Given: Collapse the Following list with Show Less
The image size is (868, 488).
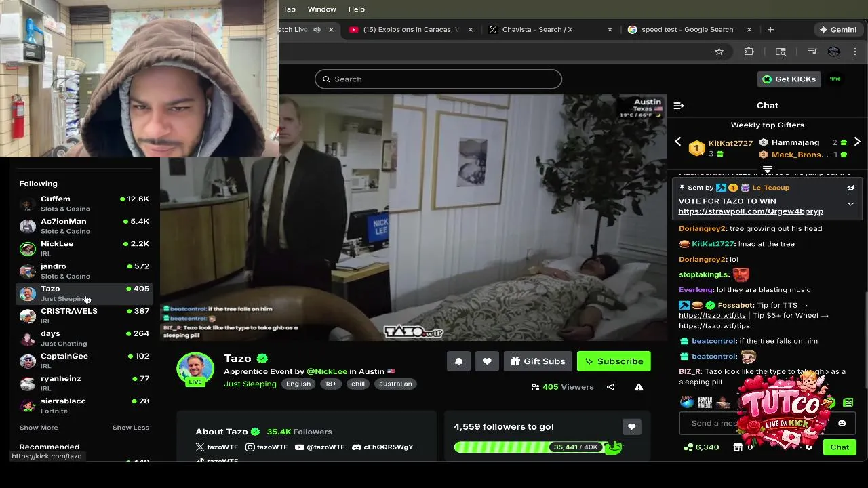Looking at the screenshot, I should [x=131, y=428].
